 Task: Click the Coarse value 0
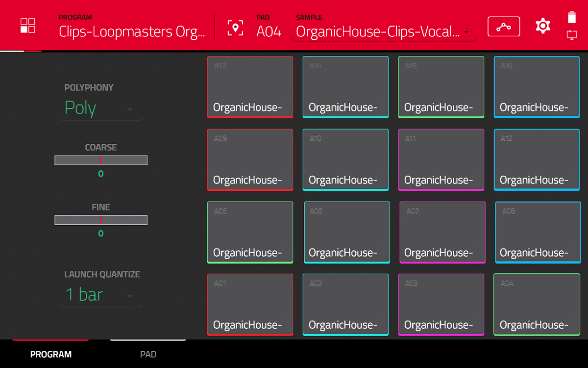[x=100, y=174]
